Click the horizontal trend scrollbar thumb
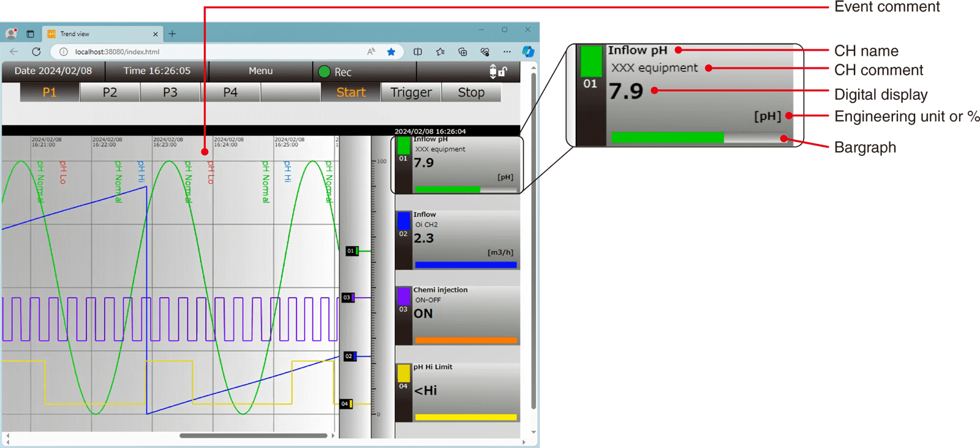 tap(253, 436)
